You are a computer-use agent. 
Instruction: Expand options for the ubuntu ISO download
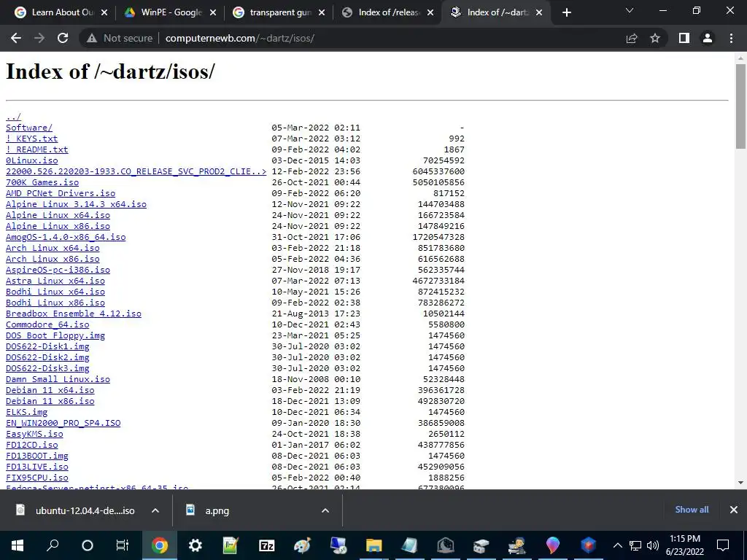coord(155,510)
